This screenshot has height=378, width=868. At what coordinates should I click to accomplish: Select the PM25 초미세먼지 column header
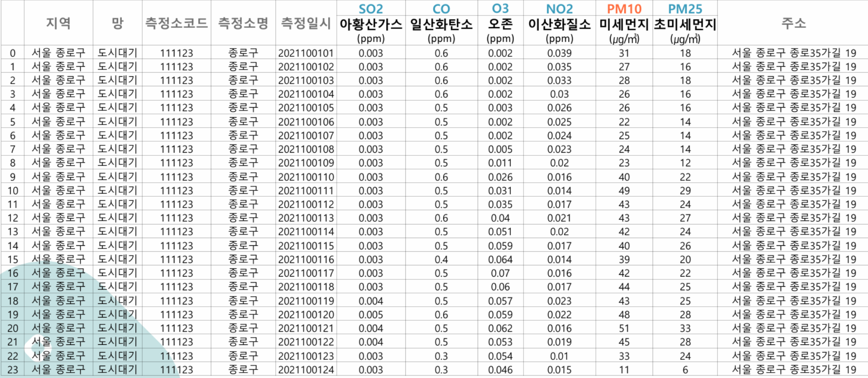coord(685,23)
